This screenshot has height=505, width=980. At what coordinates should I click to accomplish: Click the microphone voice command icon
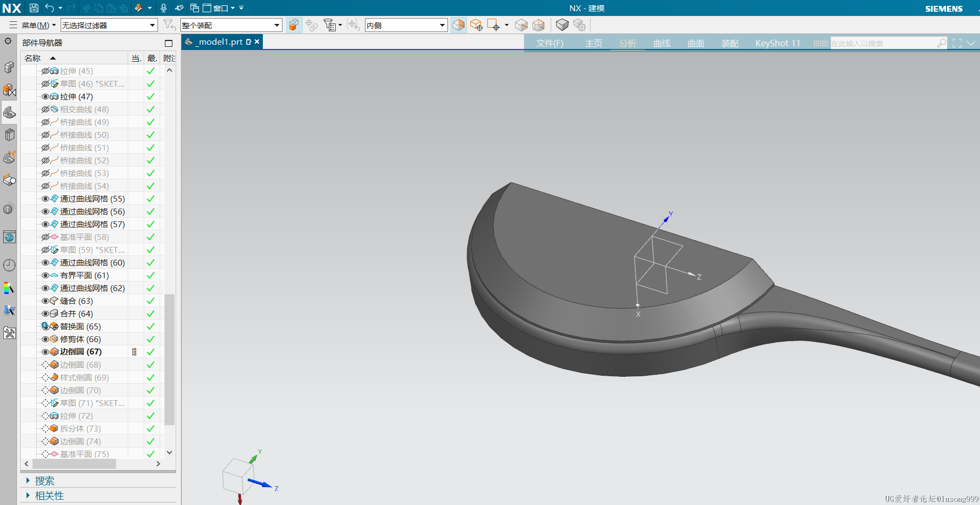[164, 8]
